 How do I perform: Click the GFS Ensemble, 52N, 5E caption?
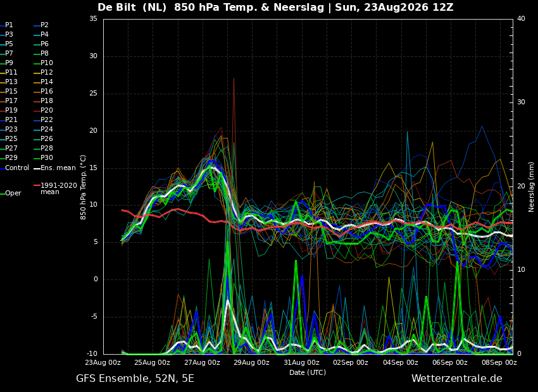[x=135, y=379]
